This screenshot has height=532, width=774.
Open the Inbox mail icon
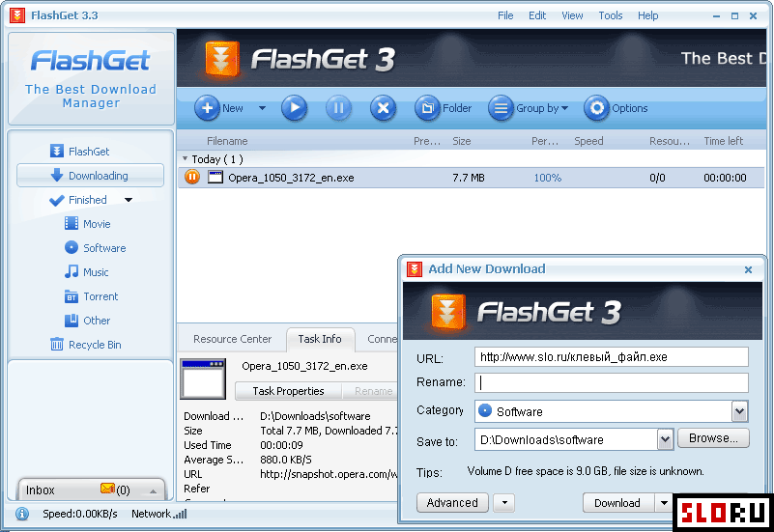tap(107, 489)
